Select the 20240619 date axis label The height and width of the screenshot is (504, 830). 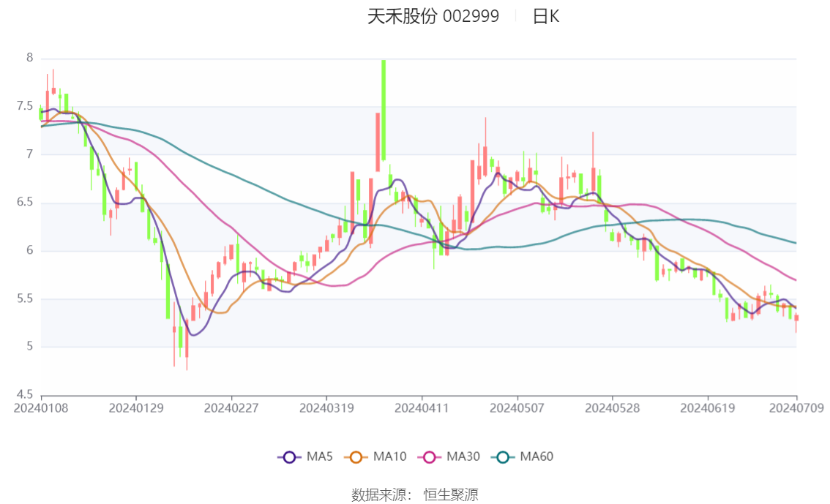pos(708,408)
